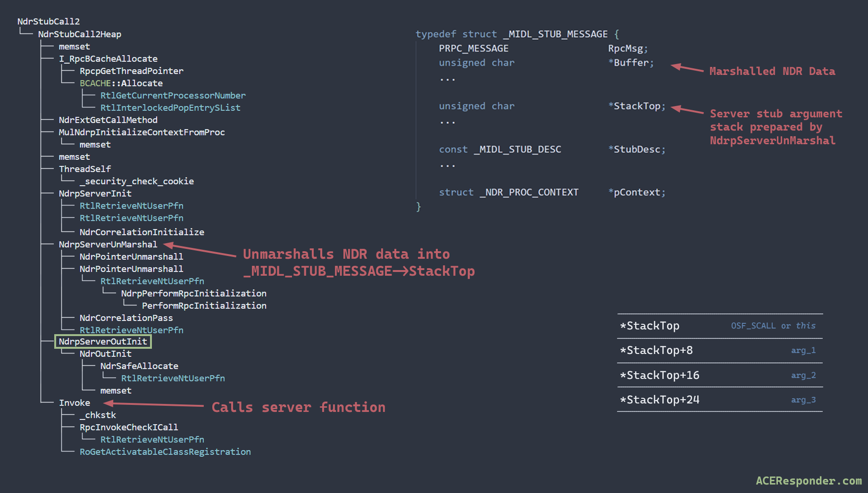Viewport: 868px width, 493px height.
Task: Click the highlighted NdrpServerOutInit box
Action: 103,342
